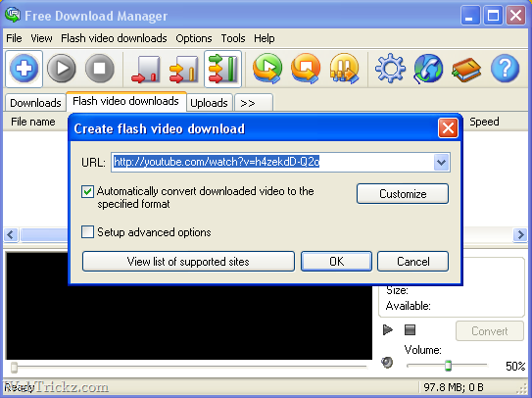Viewport: 532px width, 398px height.
Task: Click the blue plus Add download icon
Action: pyautogui.click(x=24, y=69)
